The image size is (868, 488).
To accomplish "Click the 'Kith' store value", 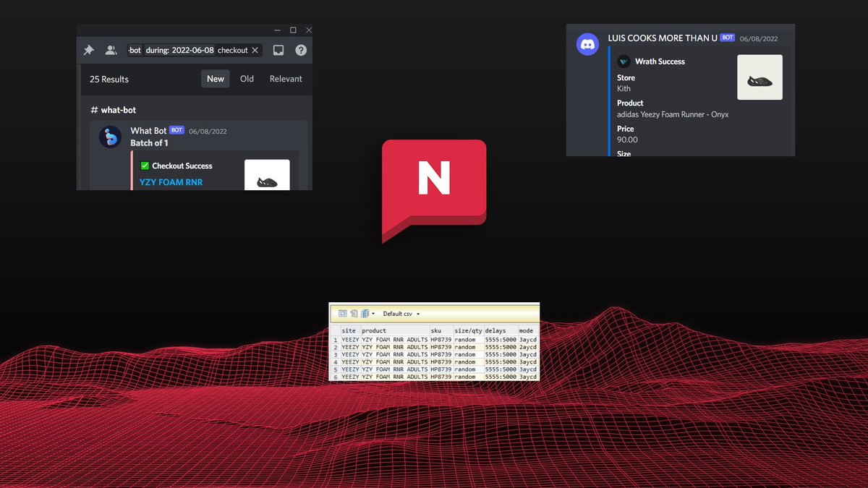I will tap(624, 88).
